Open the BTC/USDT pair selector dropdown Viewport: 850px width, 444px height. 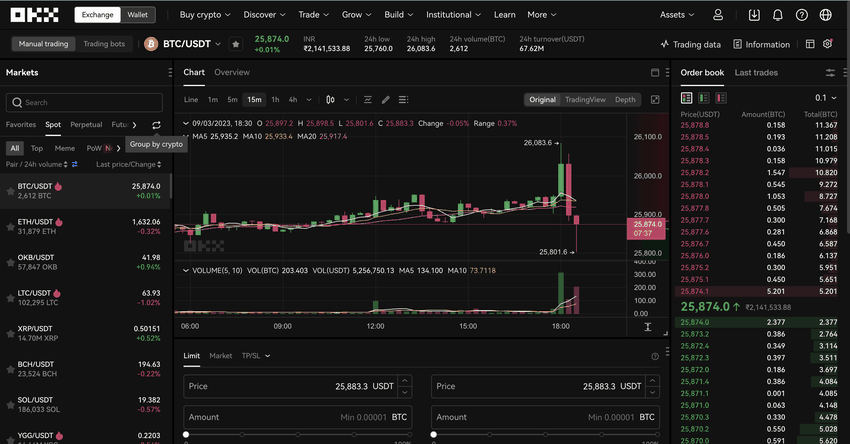pos(218,44)
